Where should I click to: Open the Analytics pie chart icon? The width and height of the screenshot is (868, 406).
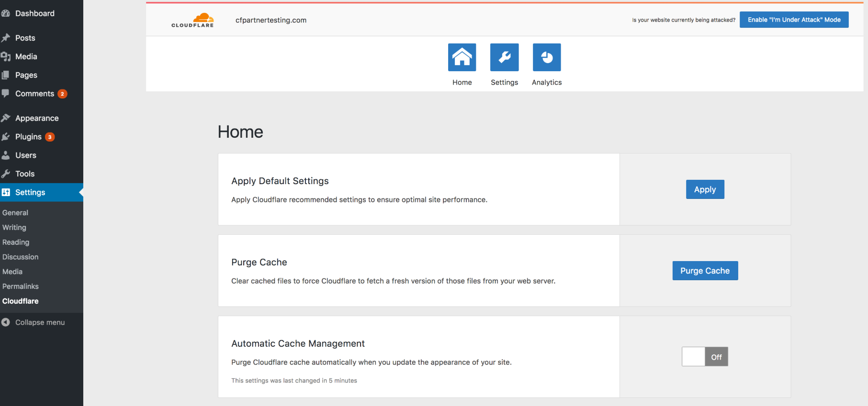[x=546, y=57]
